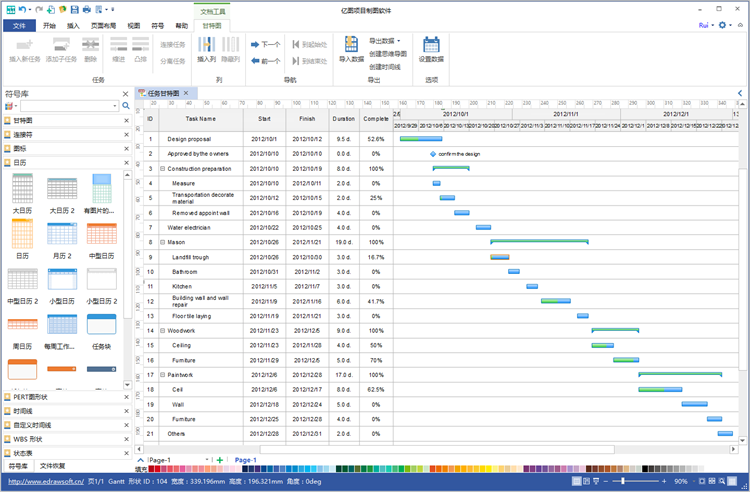Select the 任务块 shape thumbnail
750x492 pixels.
pos(101,324)
